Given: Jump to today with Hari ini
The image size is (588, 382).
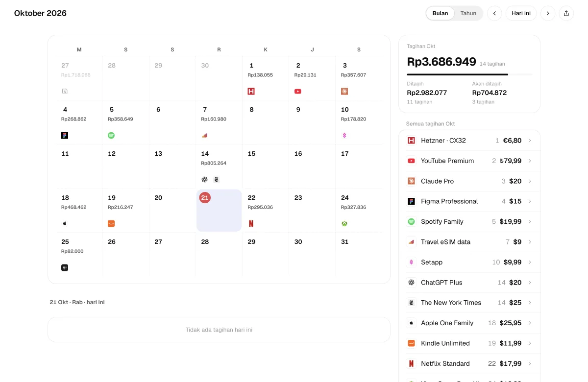Looking at the screenshot, I should (x=521, y=13).
